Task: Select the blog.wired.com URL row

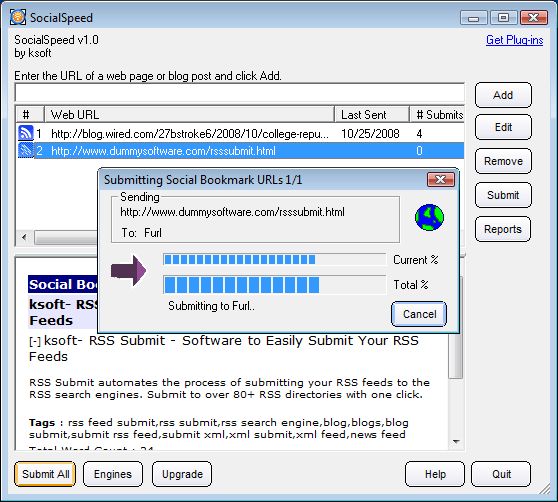Action: (x=240, y=133)
